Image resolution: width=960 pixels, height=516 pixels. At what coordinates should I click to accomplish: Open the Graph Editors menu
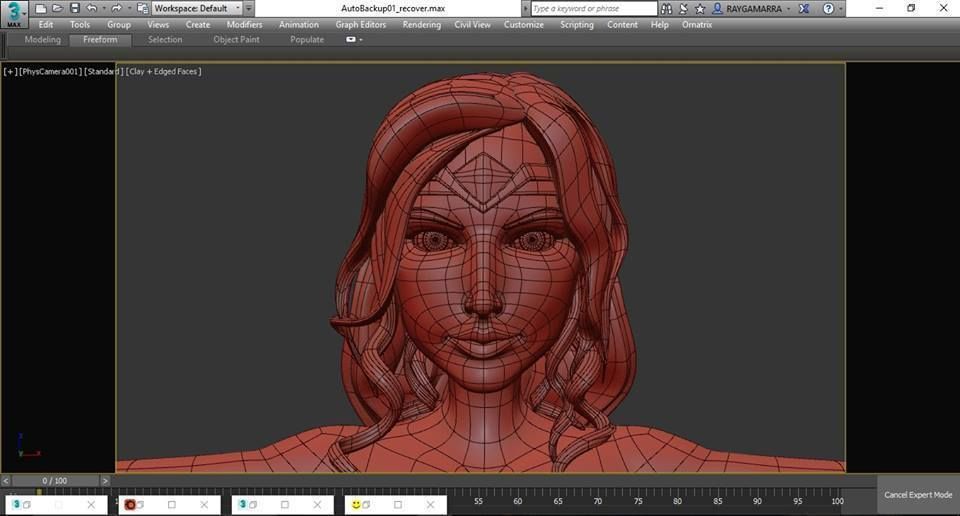pos(361,24)
